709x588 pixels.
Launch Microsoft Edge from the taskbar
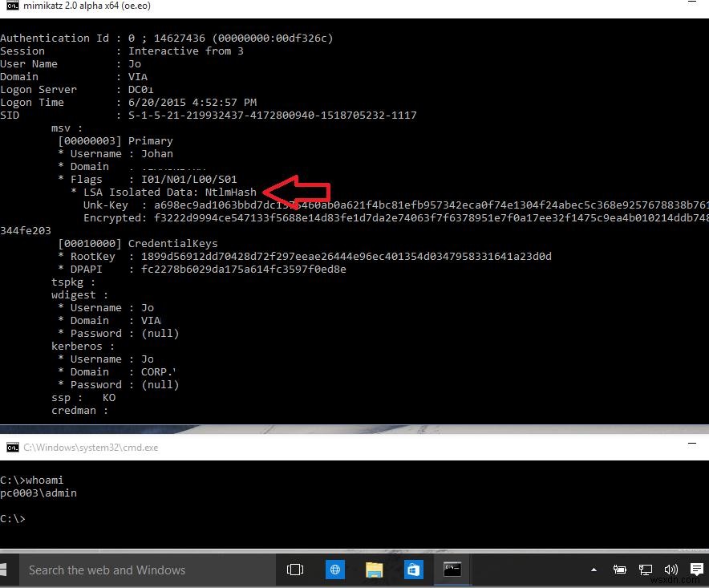pyautogui.click(x=334, y=570)
